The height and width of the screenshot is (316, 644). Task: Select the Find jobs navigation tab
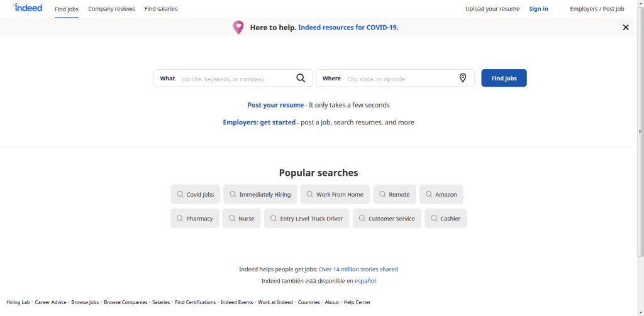[67, 9]
